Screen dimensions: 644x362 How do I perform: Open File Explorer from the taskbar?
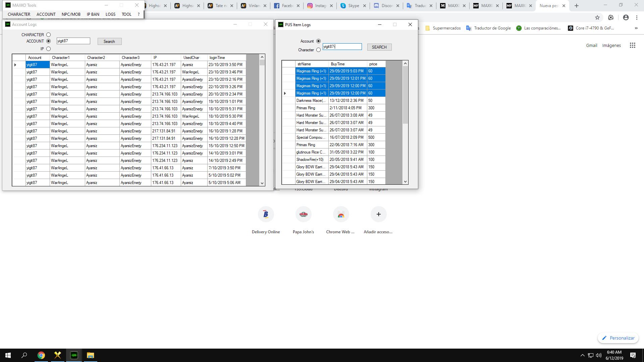(90, 355)
